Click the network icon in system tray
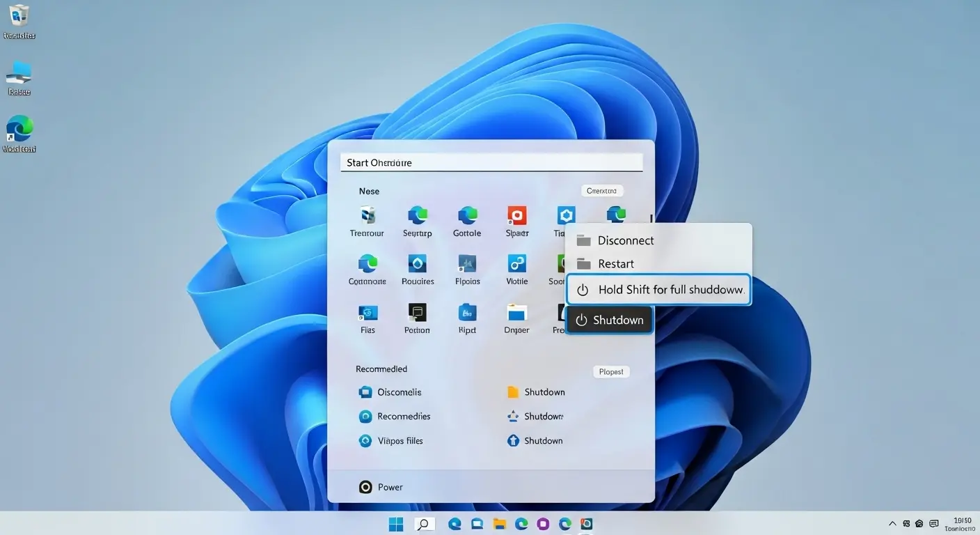 [x=919, y=524]
